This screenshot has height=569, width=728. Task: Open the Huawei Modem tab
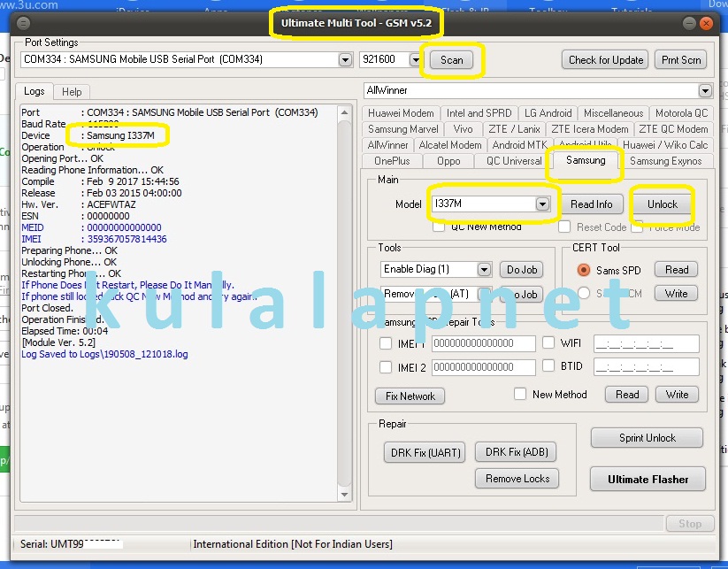[x=401, y=113]
